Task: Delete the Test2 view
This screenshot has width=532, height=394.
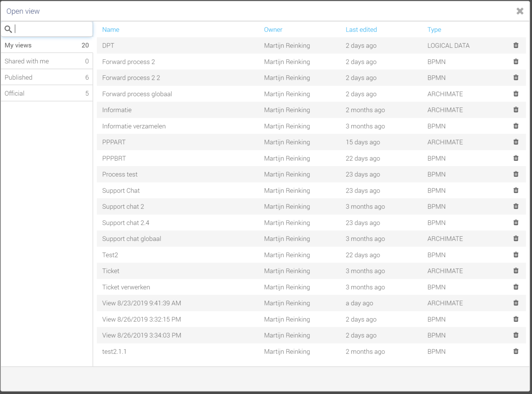Action: pos(516,255)
